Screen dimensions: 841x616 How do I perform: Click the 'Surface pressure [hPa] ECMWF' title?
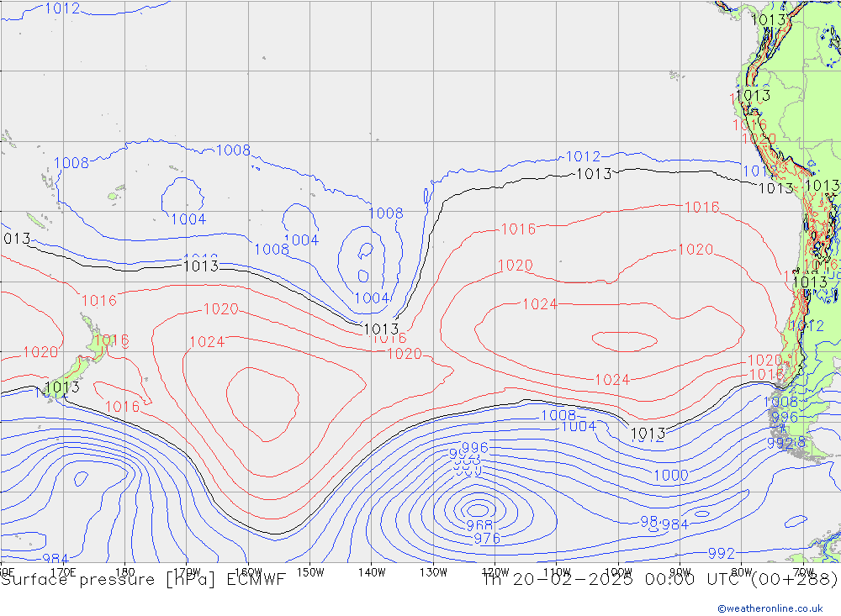pos(143,580)
